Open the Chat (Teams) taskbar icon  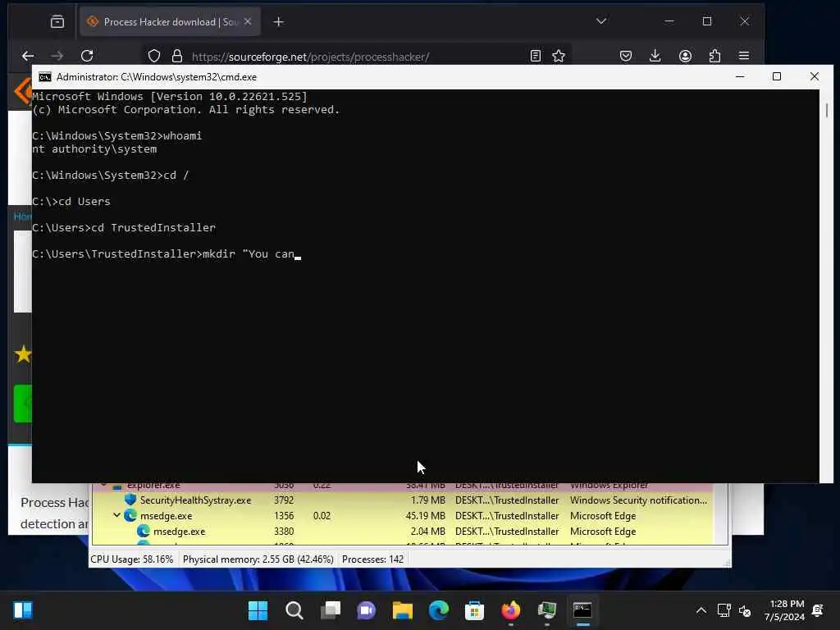367,610
